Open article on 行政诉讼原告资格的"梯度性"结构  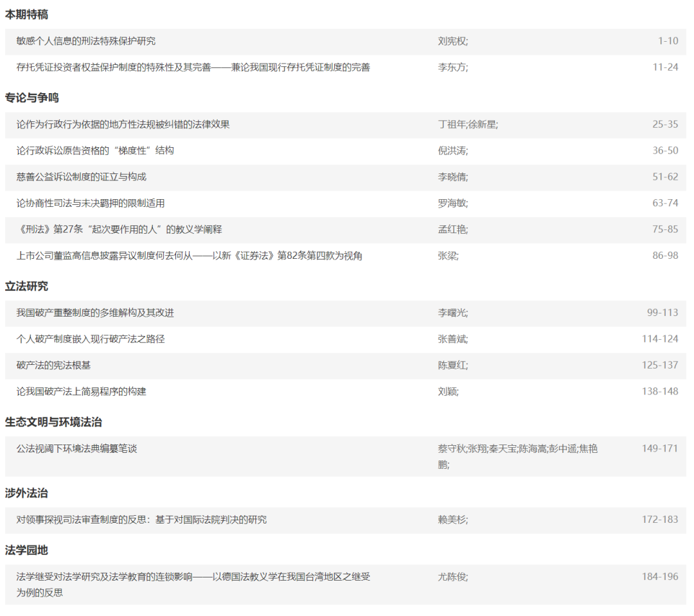(x=95, y=151)
